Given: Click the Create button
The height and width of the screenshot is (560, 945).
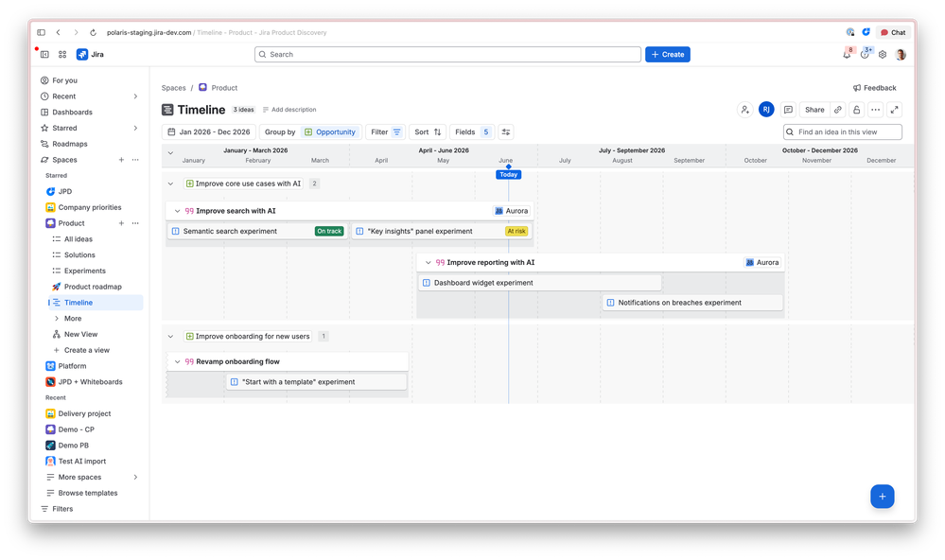Looking at the screenshot, I should tap(667, 54).
